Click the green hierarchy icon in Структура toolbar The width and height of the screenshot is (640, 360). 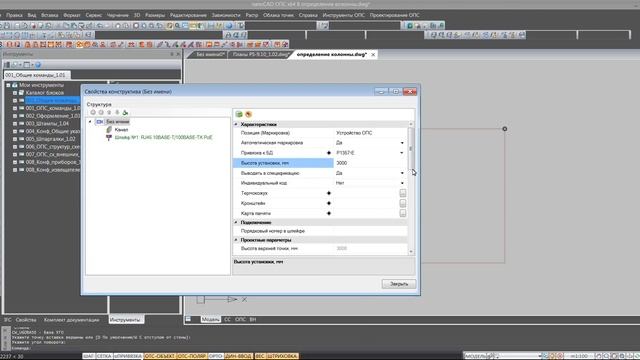[x=125, y=113]
